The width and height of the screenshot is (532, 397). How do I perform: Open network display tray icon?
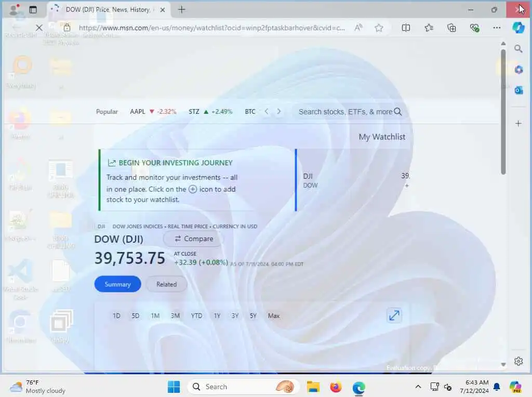click(x=435, y=387)
